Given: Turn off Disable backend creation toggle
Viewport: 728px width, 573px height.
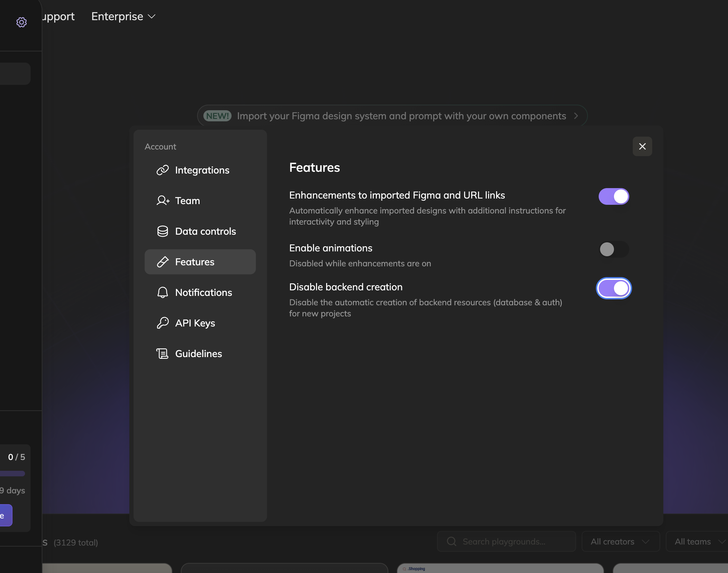Looking at the screenshot, I should pos(614,288).
